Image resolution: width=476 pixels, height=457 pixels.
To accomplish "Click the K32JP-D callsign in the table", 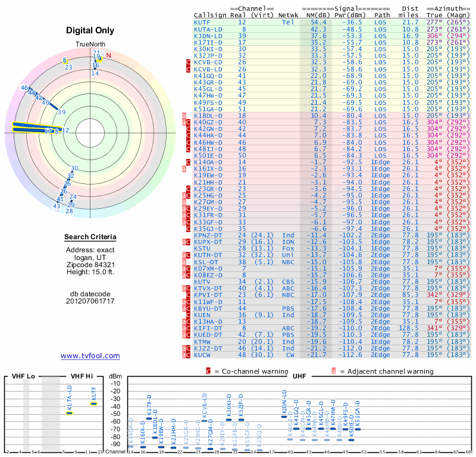I will click(208, 56).
